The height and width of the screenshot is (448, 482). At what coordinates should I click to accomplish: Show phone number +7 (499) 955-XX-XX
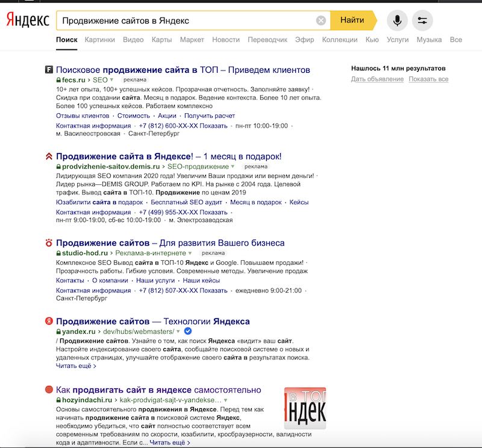(x=183, y=213)
